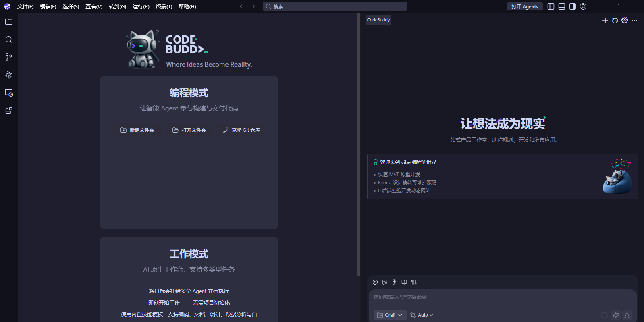644x322 pixels.
Task: Open the Auto model dropdown
Action: click(422, 315)
